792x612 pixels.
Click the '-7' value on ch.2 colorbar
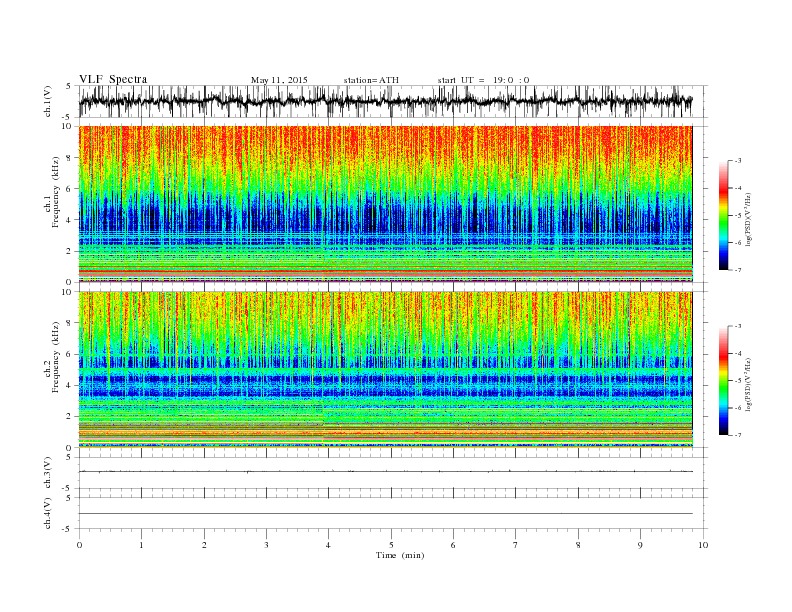[x=738, y=435]
